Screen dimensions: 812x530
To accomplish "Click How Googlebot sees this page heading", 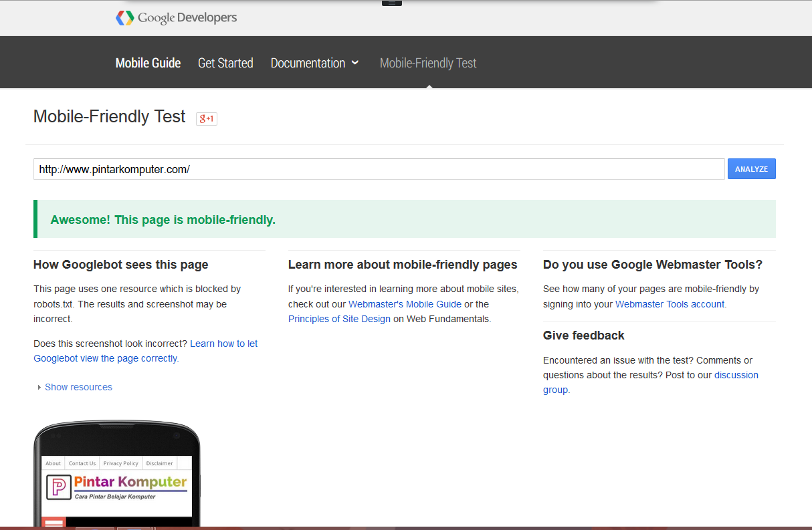I will (x=120, y=265).
